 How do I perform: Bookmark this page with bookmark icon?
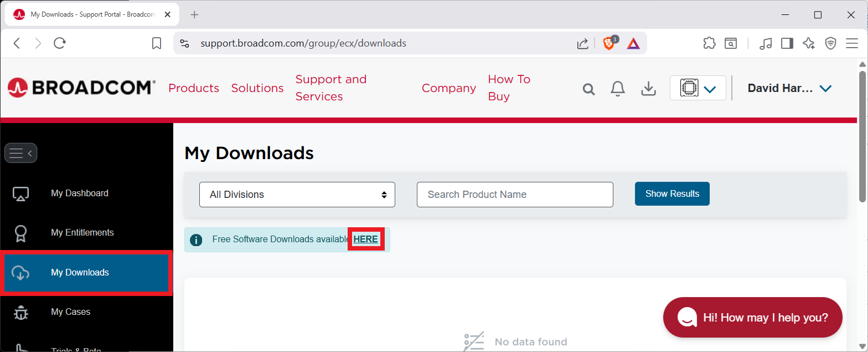click(x=157, y=43)
